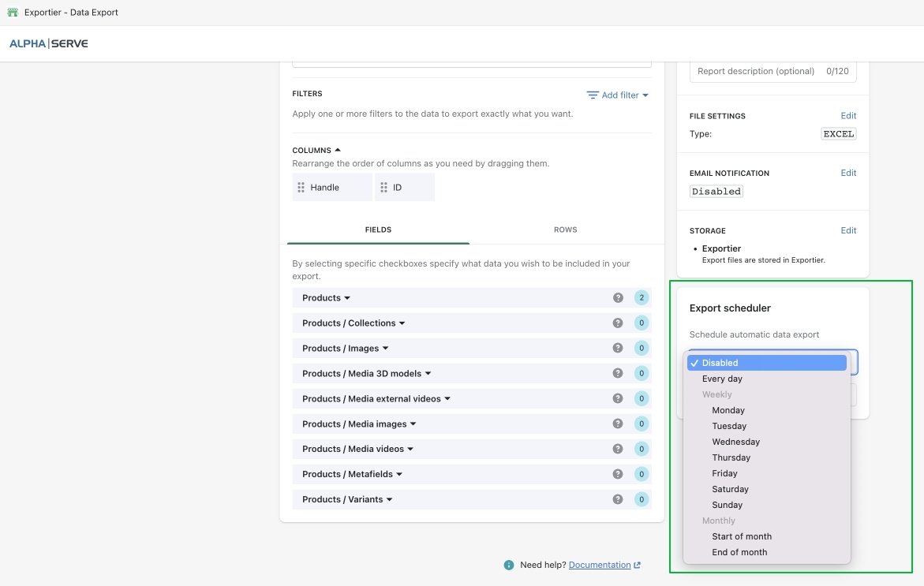The image size is (924, 586).
Task: Click the external link icon after Documentation
Action: tap(636, 565)
